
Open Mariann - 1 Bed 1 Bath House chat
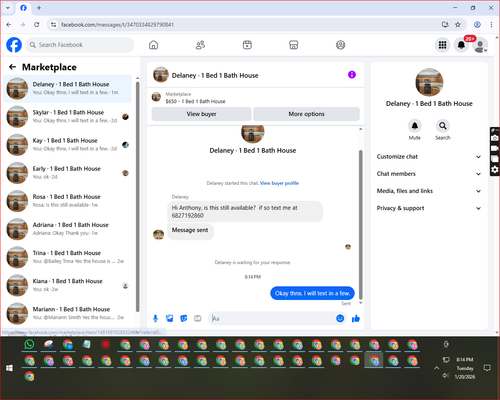pyautogui.click(x=68, y=313)
